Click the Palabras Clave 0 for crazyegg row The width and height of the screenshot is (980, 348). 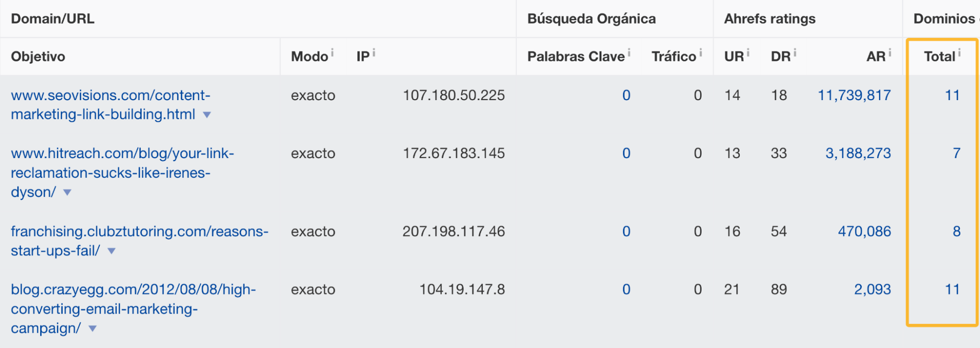pyautogui.click(x=627, y=290)
